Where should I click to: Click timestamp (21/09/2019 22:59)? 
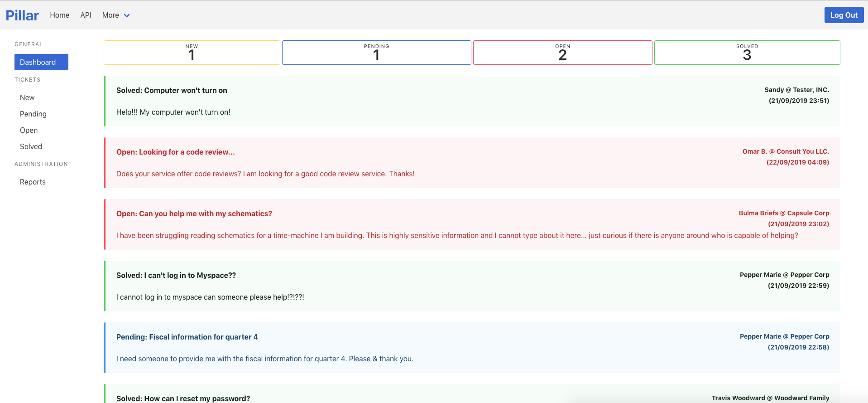(x=798, y=286)
